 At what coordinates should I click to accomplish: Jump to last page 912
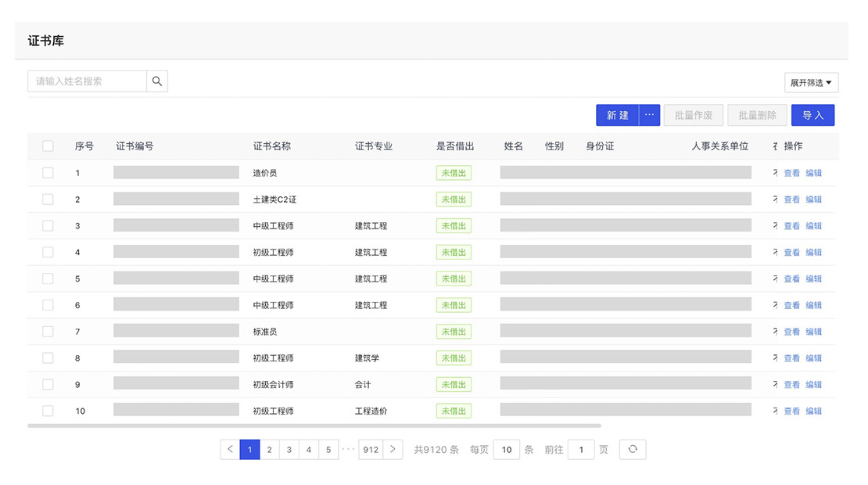tap(371, 450)
